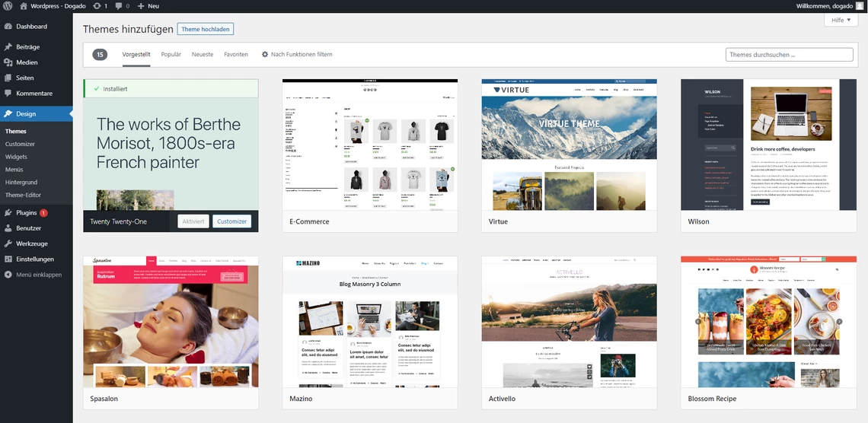This screenshot has height=423, width=868.
Task: Click the Dashboard icon in sidebar
Action: coord(8,27)
